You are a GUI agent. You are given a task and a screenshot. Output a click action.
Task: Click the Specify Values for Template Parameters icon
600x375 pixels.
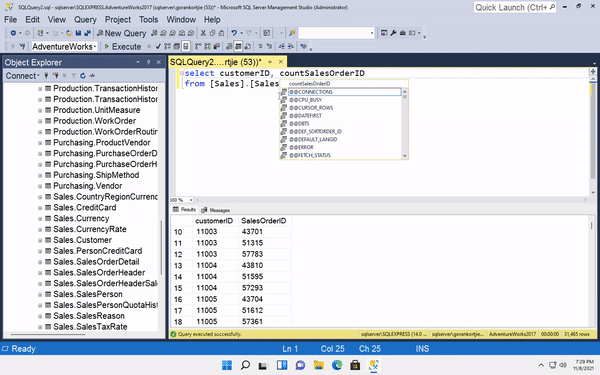303,46
